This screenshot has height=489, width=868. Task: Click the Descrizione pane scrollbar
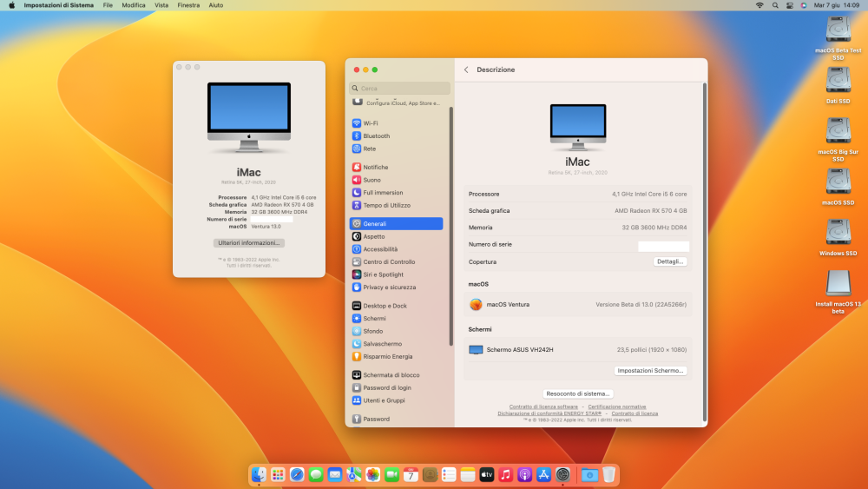click(704, 252)
